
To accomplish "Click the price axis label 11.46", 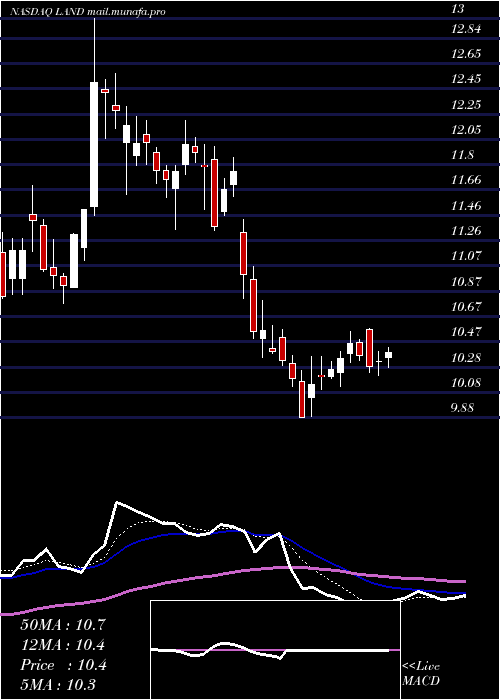I will (x=467, y=206).
